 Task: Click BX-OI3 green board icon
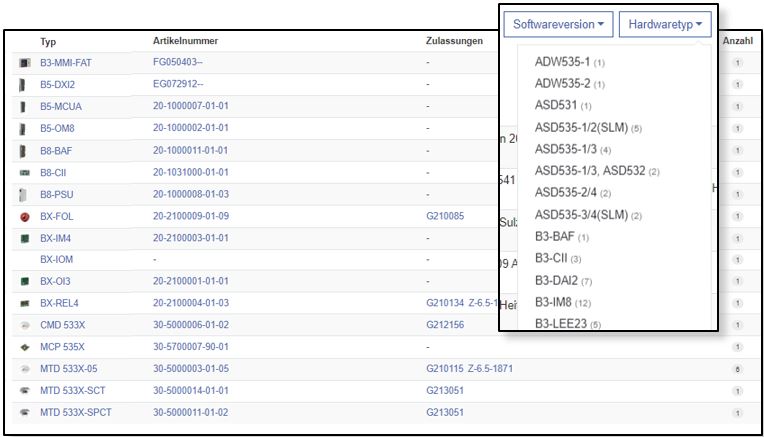(25, 282)
